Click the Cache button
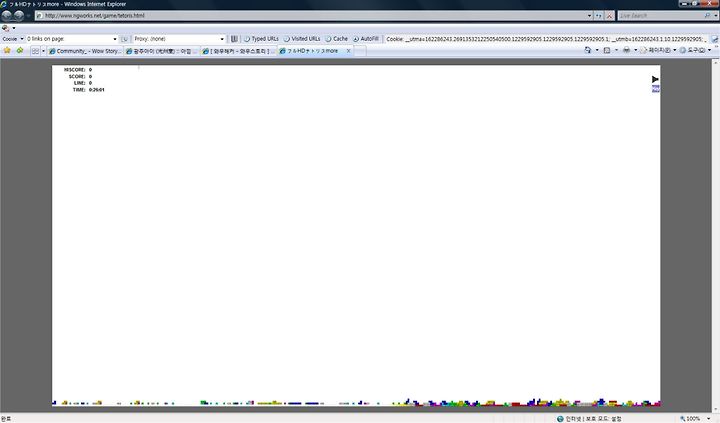The height and width of the screenshot is (423, 720). [337, 39]
